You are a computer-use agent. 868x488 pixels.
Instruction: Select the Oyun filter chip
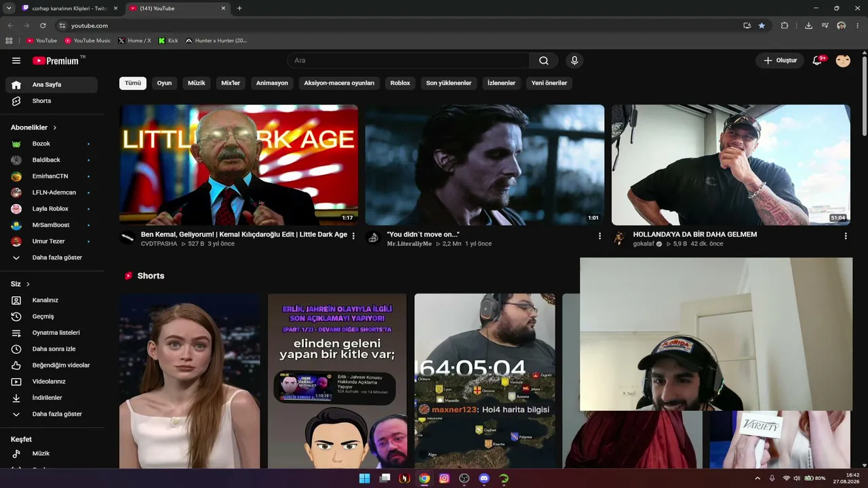click(x=164, y=83)
